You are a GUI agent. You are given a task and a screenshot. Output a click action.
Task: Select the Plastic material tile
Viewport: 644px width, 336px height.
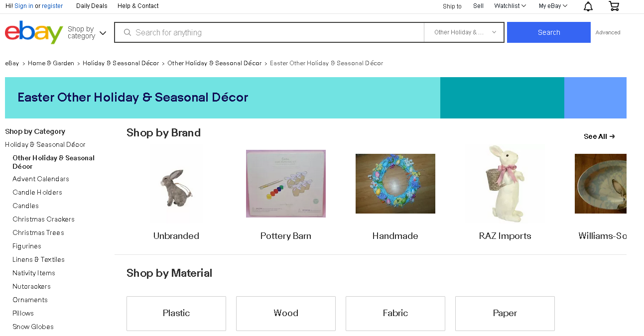point(176,313)
